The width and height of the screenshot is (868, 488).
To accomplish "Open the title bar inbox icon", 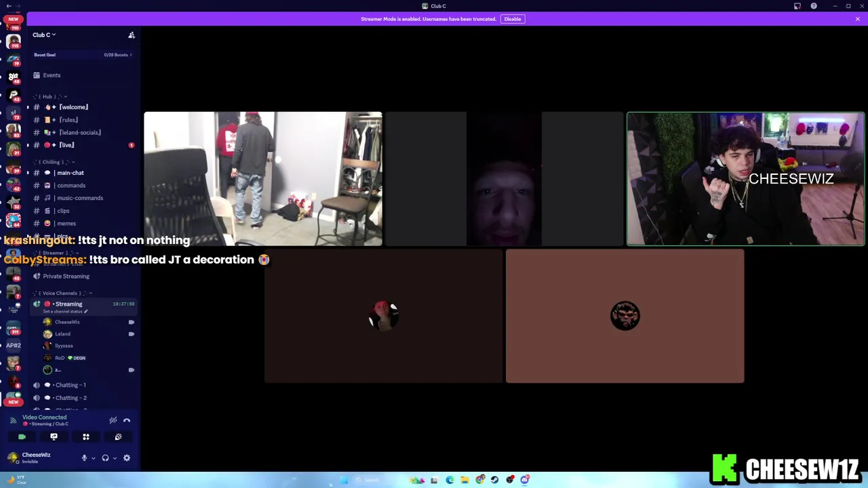I will click(x=797, y=6).
